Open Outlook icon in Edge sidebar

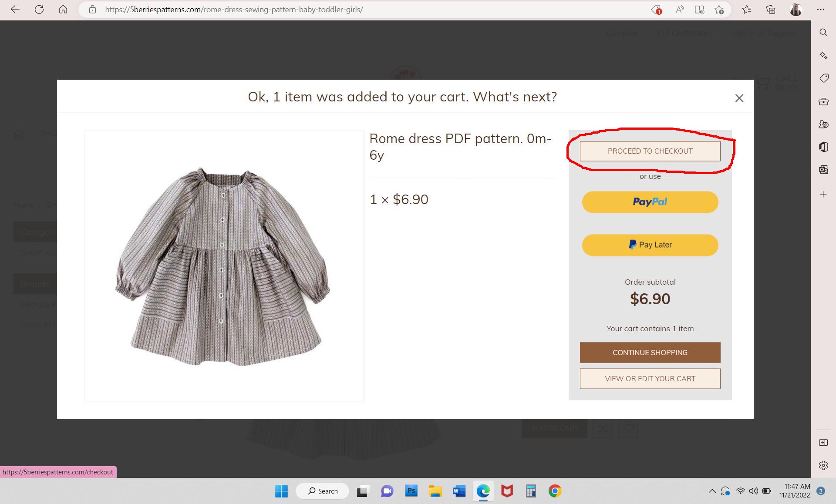[823, 170]
